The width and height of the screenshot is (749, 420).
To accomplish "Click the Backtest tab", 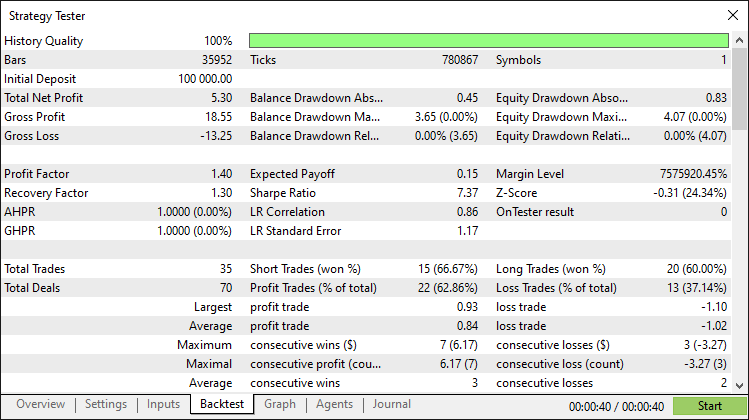I will (x=221, y=404).
